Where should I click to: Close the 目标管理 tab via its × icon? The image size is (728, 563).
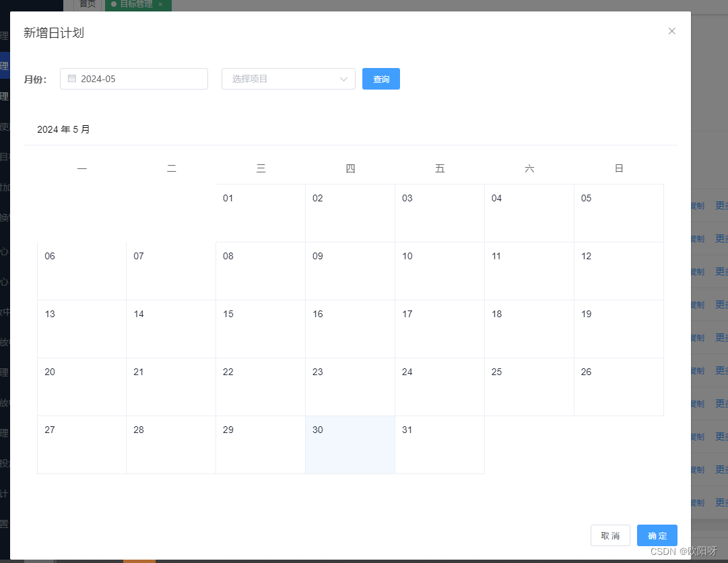tap(160, 3)
